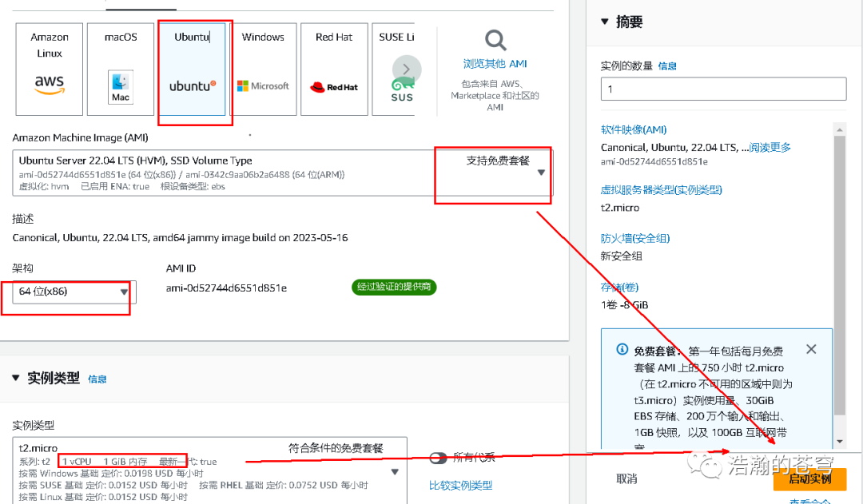The image size is (863, 504).
Task: Click the ubuntu logo
Action: (192, 85)
